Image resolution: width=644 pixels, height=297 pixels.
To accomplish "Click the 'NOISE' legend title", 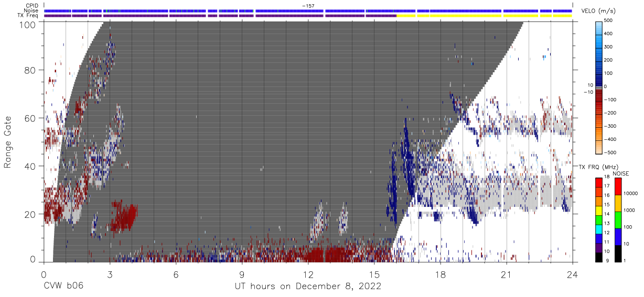I will pos(620,173).
